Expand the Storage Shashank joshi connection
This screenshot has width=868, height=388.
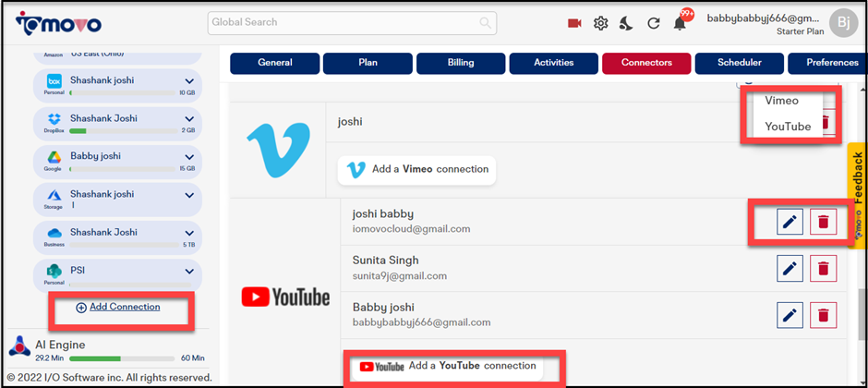tap(189, 195)
